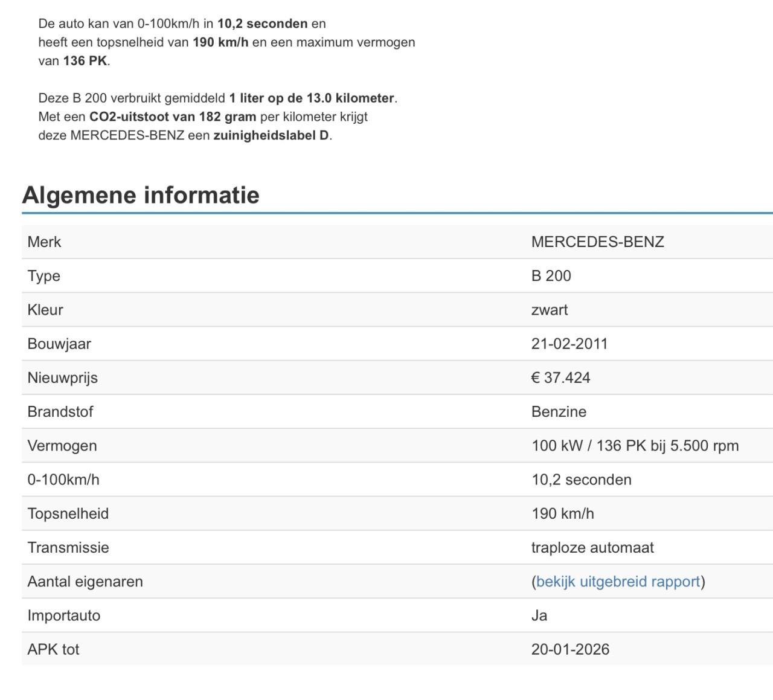Screen dimensions: 773x700
Task: Click the APK expiry date 20-01-2026
Action: (x=570, y=649)
